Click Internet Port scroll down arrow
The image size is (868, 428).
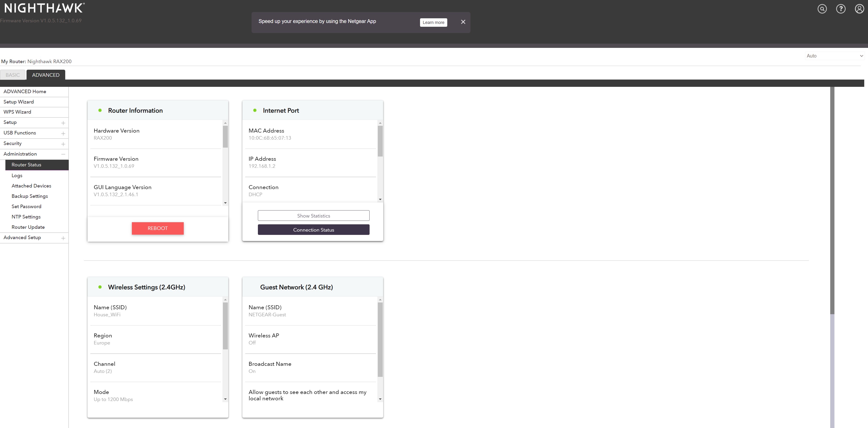click(380, 199)
